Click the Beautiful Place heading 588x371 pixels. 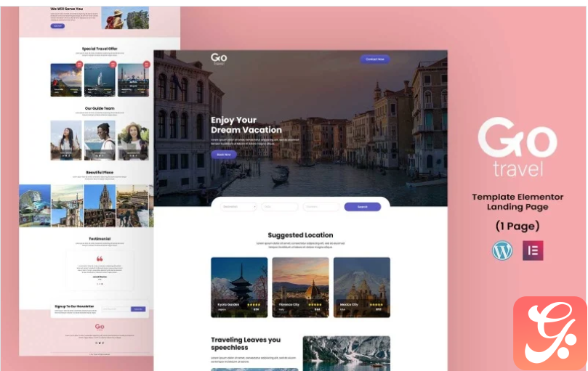click(100, 172)
